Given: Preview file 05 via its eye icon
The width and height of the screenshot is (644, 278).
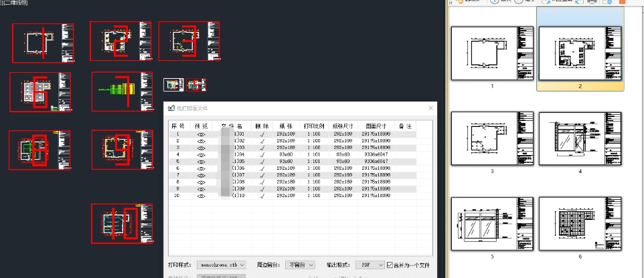Looking at the screenshot, I should pyautogui.click(x=202, y=162).
